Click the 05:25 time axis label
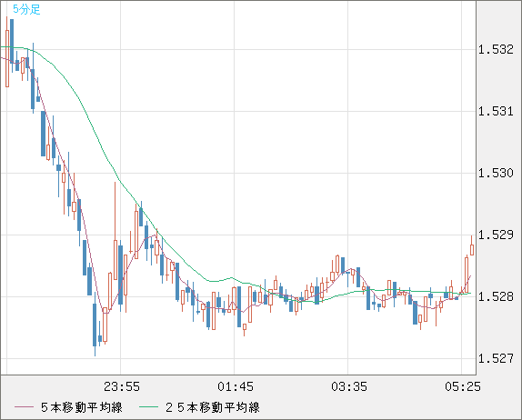The height and width of the screenshot is (420, 522). [x=463, y=386]
